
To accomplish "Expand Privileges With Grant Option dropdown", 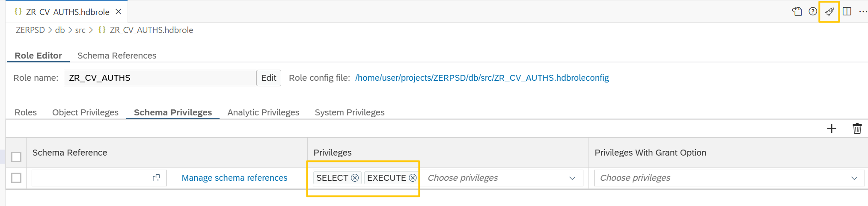I will pyautogui.click(x=854, y=178).
